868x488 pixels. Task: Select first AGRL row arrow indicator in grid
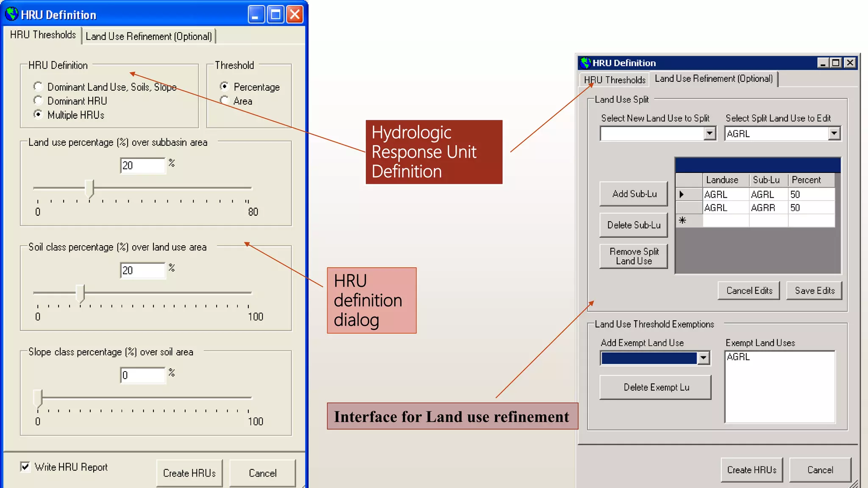(x=682, y=194)
